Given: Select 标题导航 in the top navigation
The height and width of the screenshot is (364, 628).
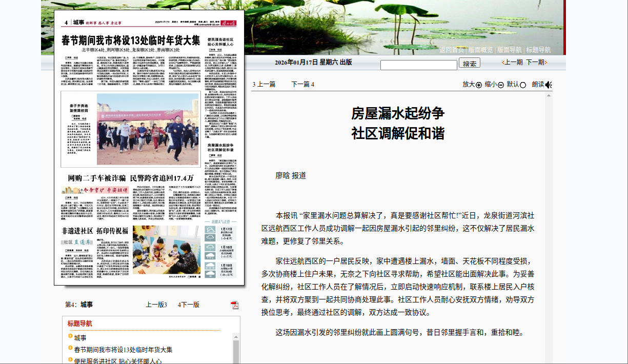Looking at the screenshot, I should [x=538, y=50].
